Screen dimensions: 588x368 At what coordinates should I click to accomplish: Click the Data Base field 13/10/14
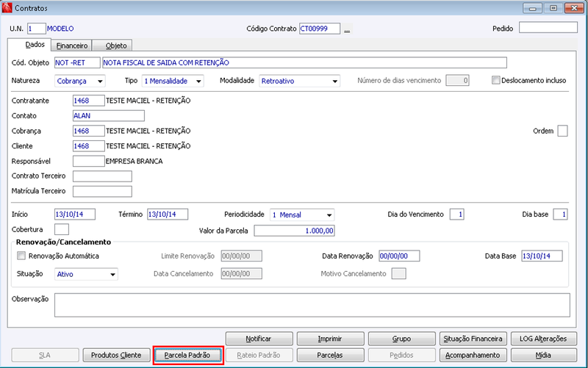point(542,256)
